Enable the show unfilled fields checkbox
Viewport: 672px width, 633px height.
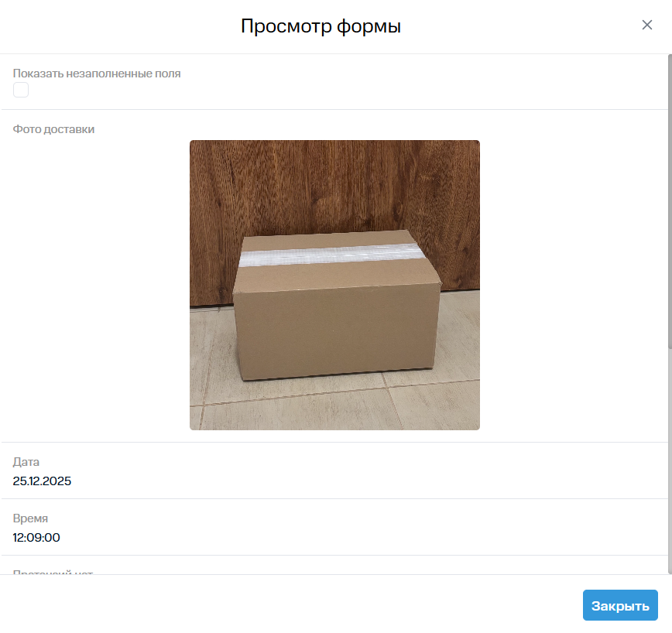tap(21, 90)
